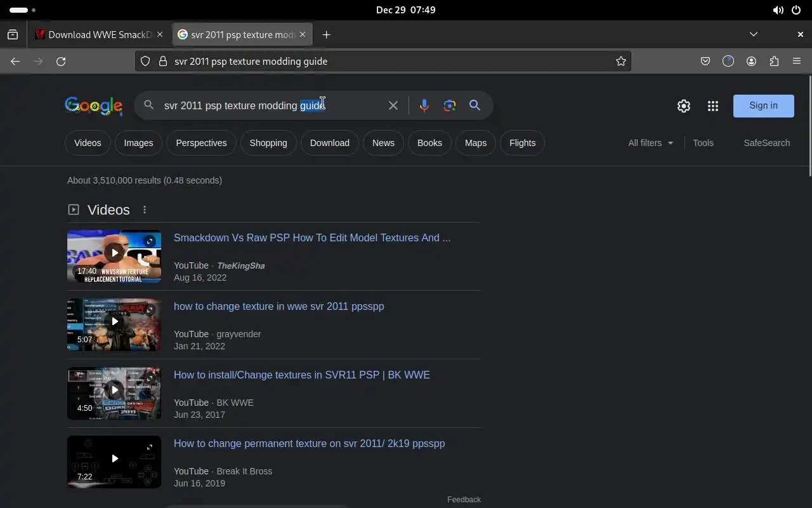Screen dimensions: 812x508
Task: Select the Download filter chip
Action: pos(330,143)
